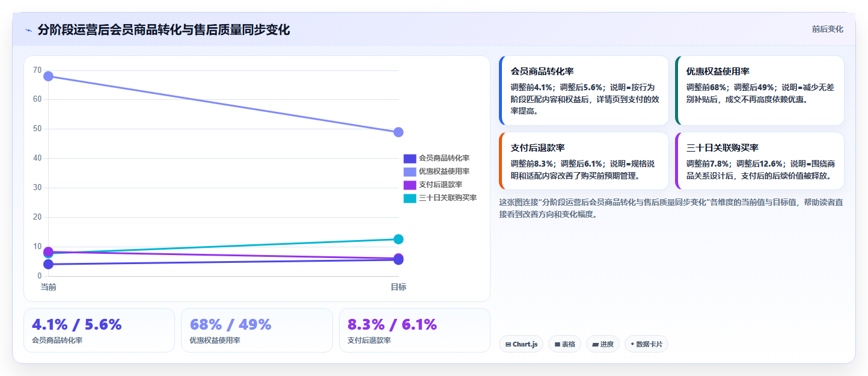Click the 前后变化 label in header
This screenshot has width=868, height=376.
click(827, 29)
